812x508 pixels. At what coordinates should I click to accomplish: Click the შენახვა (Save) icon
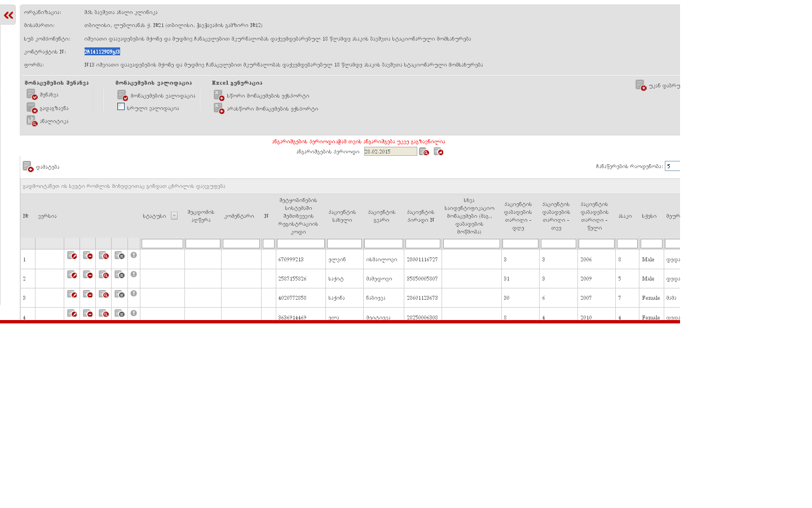32,94
